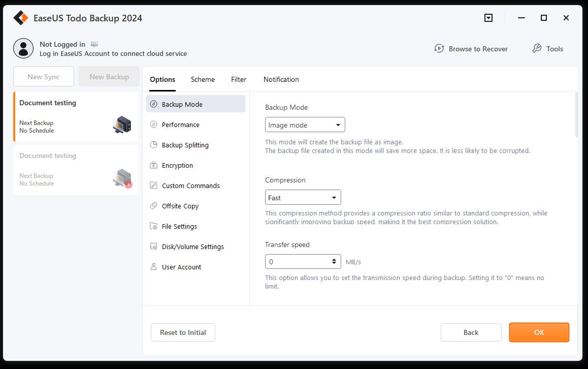The image size is (588, 369).
Task: Click the Backup Mode sidebar icon
Action: click(x=153, y=104)
